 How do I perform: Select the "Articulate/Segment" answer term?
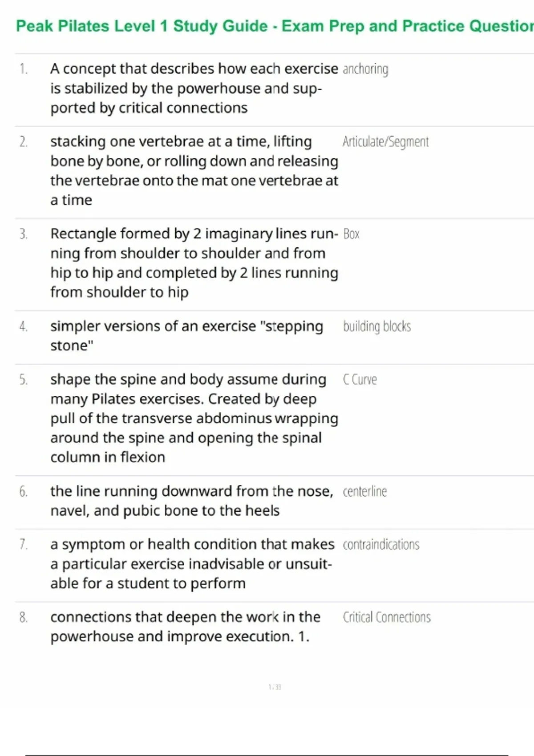pos(385,142)
